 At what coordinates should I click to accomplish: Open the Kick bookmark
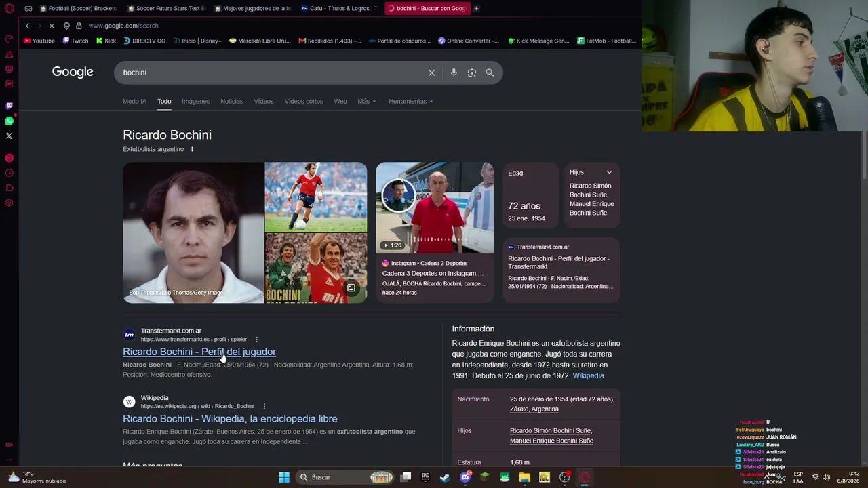[x=106, y=41]
